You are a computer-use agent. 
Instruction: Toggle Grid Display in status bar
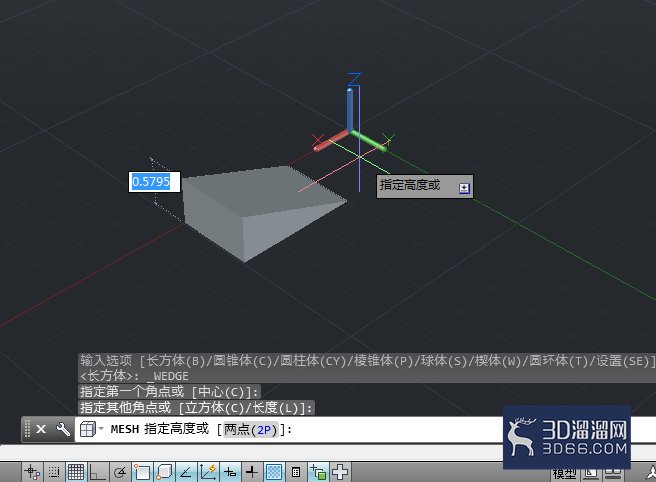coord(76,472)
